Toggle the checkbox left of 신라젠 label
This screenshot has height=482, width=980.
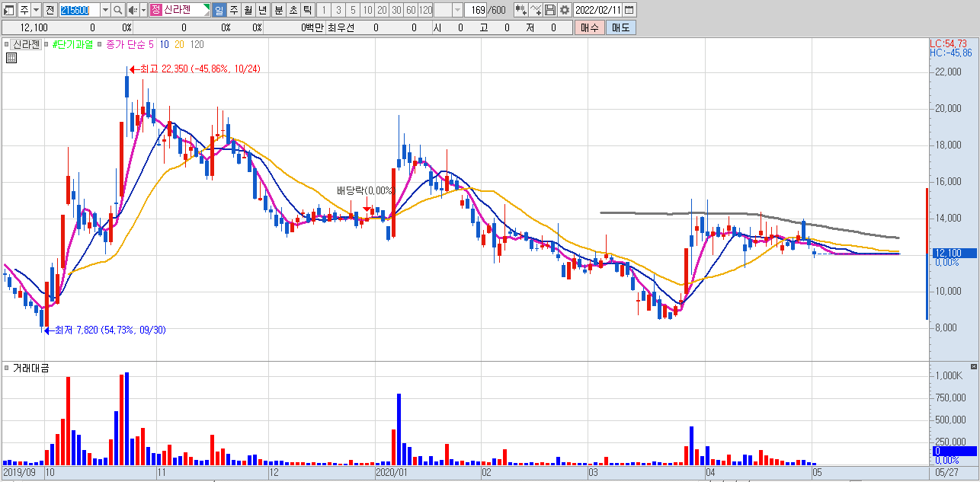[6, 45]
